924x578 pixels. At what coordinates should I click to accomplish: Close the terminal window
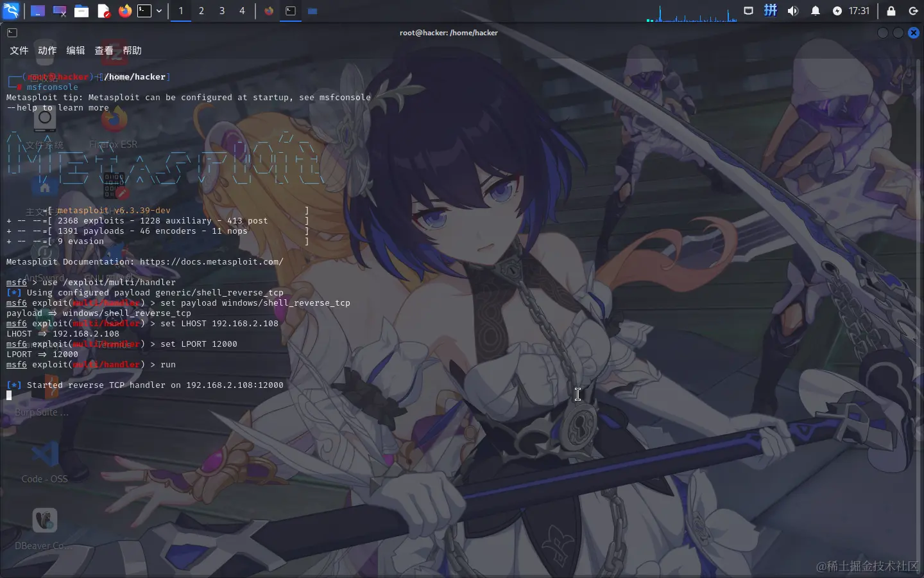coord(914,33)
